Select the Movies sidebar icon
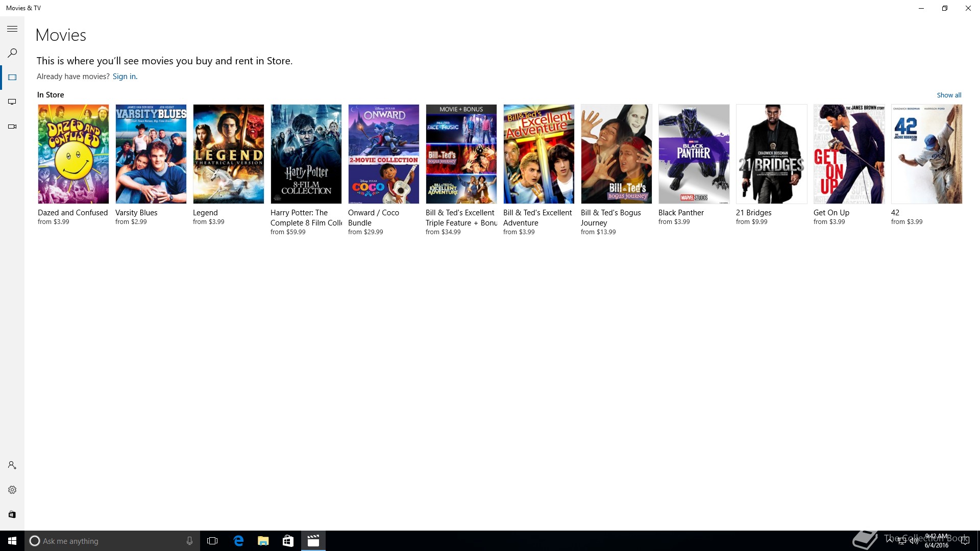The height and width of the screenshot is (551, 980). [x=12, y=78]
